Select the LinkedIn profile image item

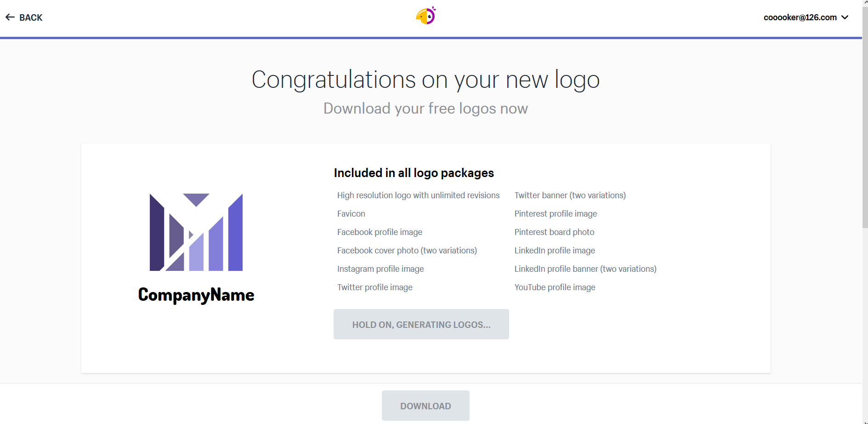(x=555, y=251)
